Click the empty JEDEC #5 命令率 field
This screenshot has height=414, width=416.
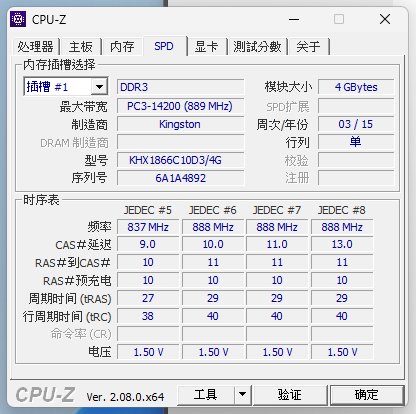[148, 334]
